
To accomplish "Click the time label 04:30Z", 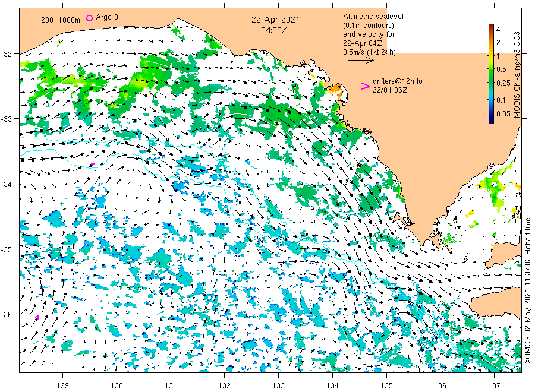I will tap(273, 30).
